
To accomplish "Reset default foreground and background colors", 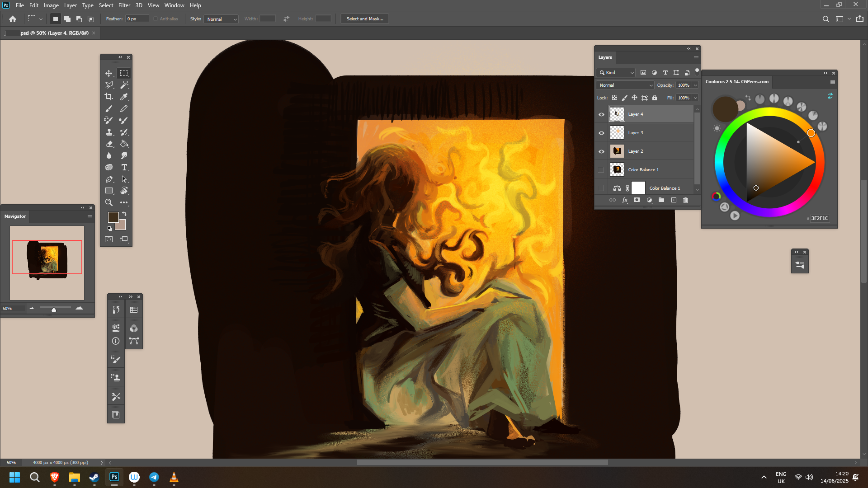I will tap(109, 229).
